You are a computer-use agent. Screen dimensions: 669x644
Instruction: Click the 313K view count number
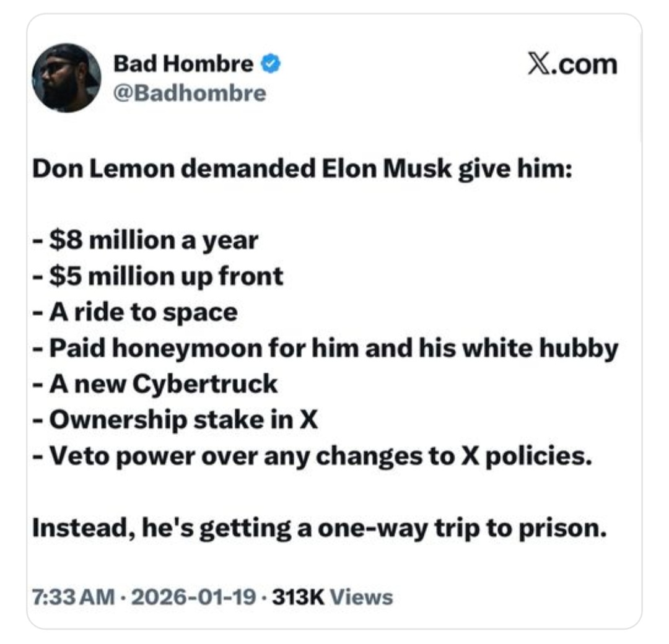click(x=297, y=597)
